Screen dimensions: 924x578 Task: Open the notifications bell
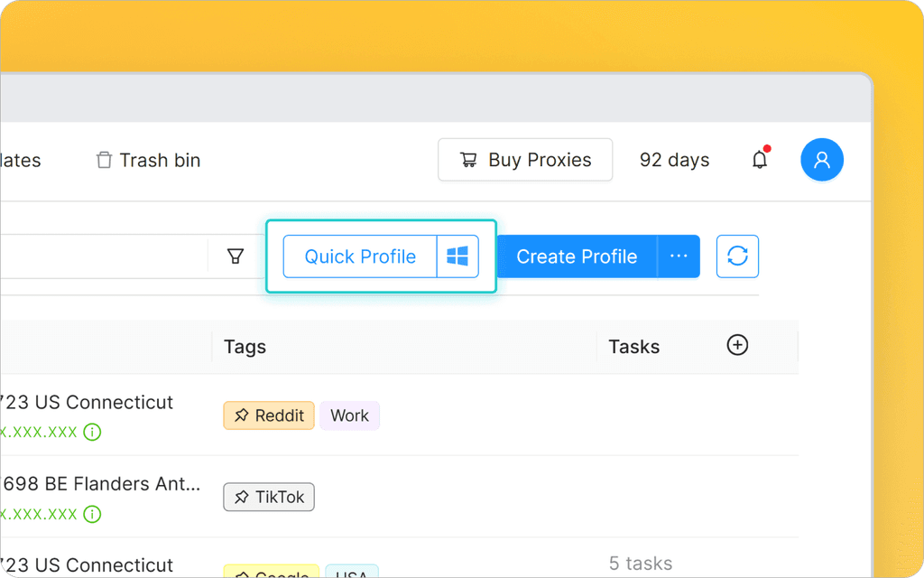pos(759,159)
